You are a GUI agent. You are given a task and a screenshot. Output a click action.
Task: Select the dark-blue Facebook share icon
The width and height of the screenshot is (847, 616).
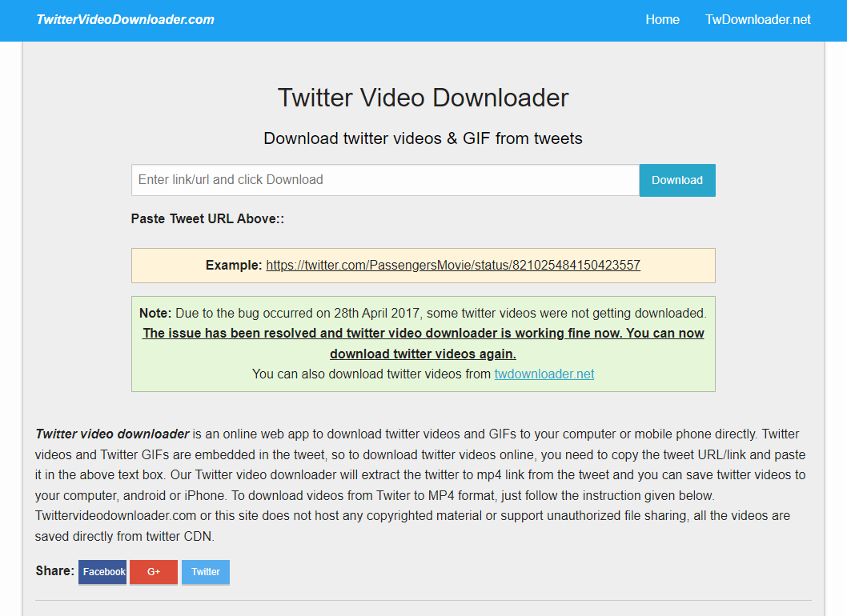coord(102,571)
